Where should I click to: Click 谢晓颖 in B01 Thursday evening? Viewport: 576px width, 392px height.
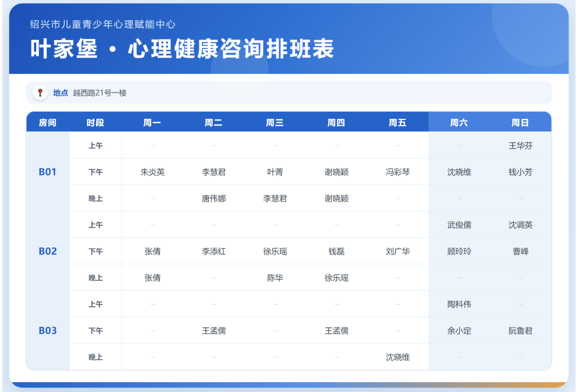(337, 199)
